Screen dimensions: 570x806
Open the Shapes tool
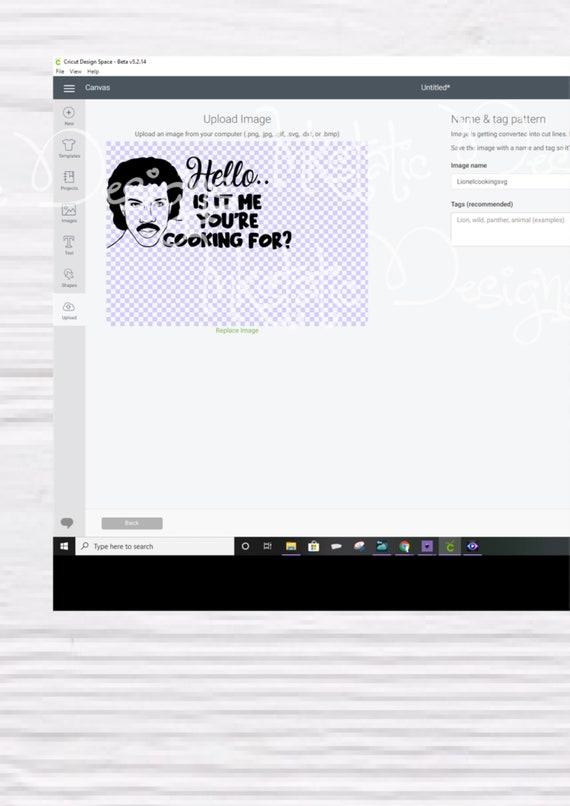[x=69, y=278]
